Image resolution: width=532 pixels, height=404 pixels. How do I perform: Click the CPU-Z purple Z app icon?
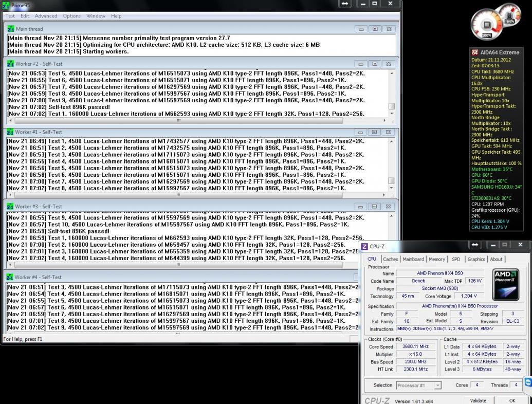pos(364,247)
